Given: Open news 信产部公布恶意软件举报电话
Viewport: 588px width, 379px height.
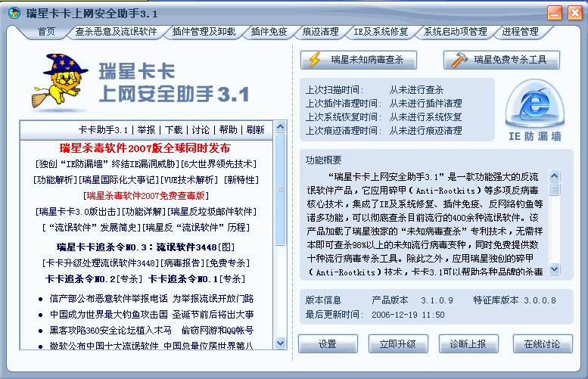Looking at the screenshot, I should (151, 299).
